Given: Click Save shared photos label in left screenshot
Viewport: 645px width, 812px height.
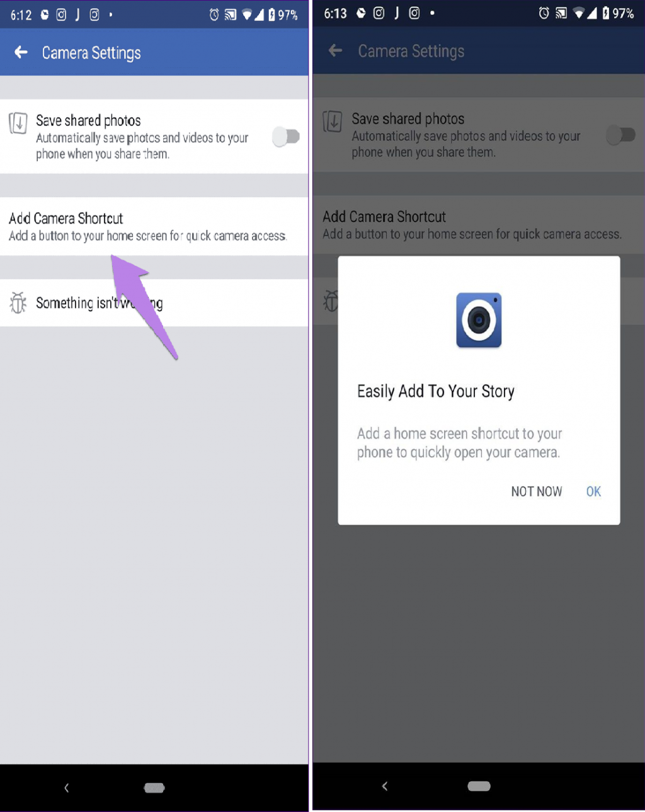Looking at the screenshot, I should pos(88,120).
